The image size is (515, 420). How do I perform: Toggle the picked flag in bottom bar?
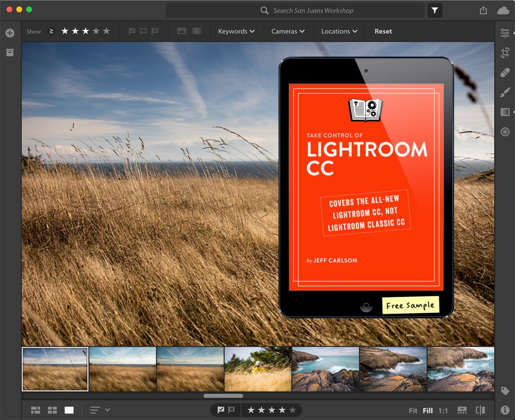coord(221,410)
